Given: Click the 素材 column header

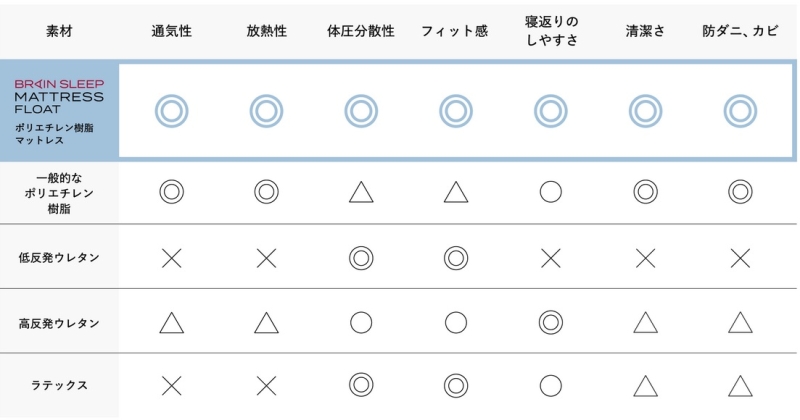Looking at the screenshot, I should point(59,31).
